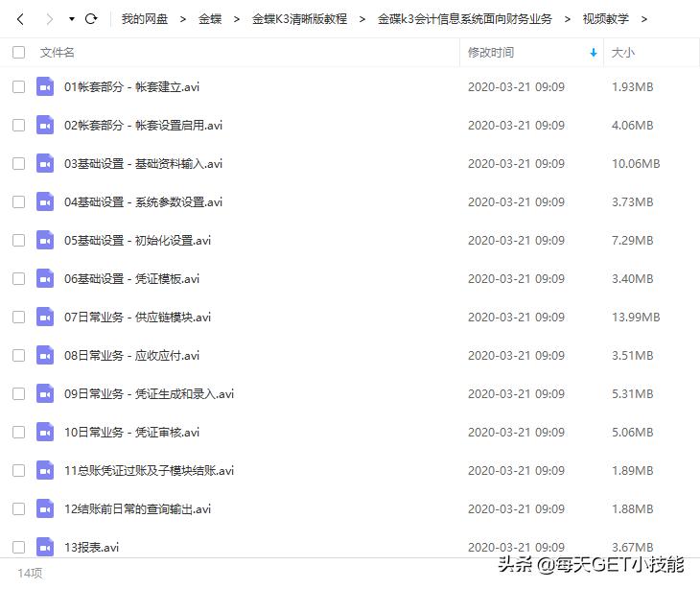Click video icon of 03基础设置 - 基础资料输入.avi
The height and width of the screenshot is (589, 700).
pyautogui.click(x=45, y=163)
